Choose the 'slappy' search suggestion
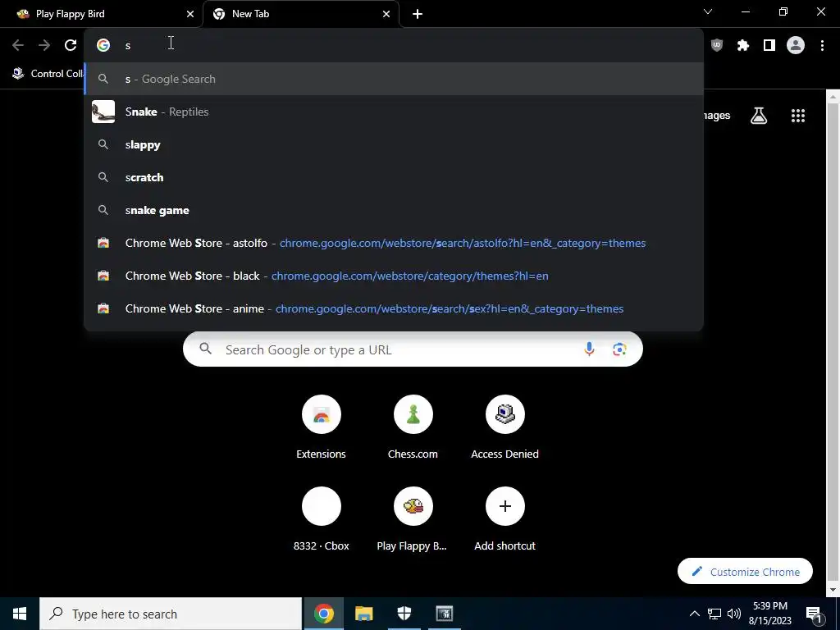 394,144
